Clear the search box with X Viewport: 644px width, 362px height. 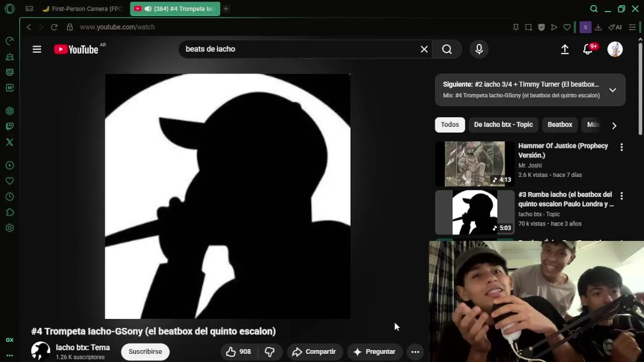424,49
